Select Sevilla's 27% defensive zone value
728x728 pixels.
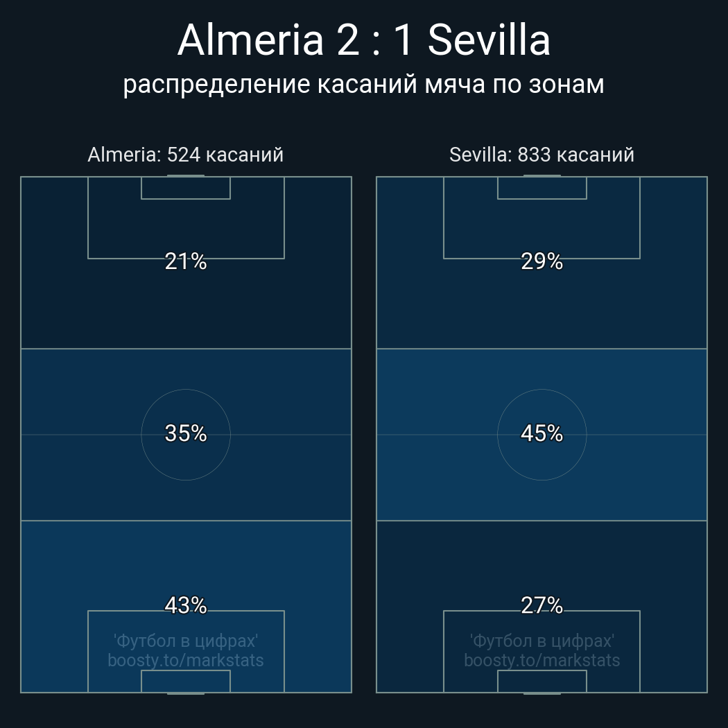[541, 605]
